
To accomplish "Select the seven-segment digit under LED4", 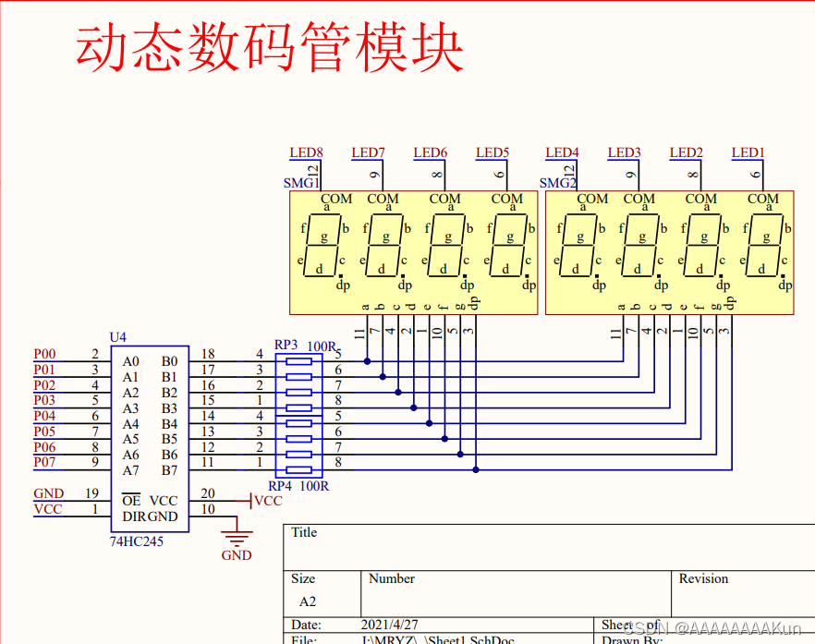I will pos(578,245).
